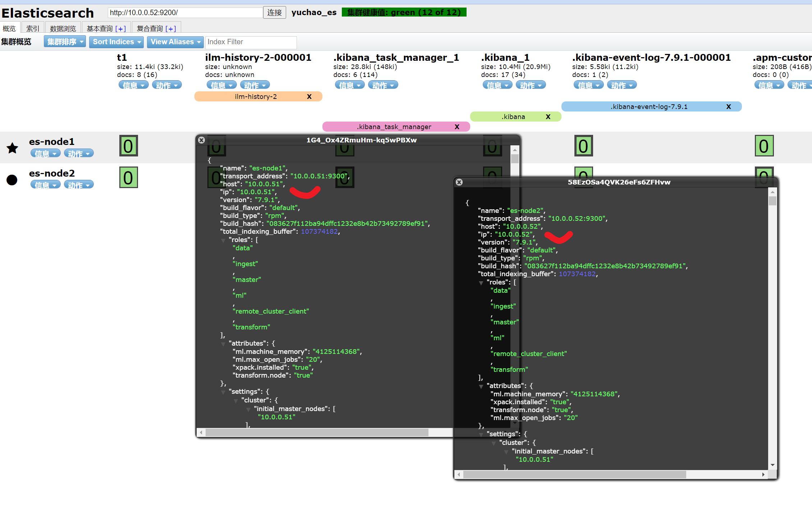812x506 pixels.
Task: Collapse the settings object in es-node1 JSON
Action: coord(223,392)
